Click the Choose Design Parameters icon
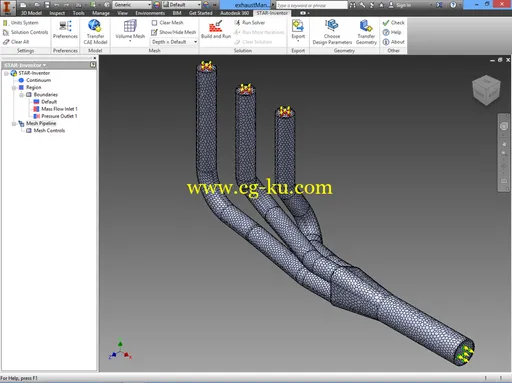Screen dimensions: 512x383 point(332,32)
